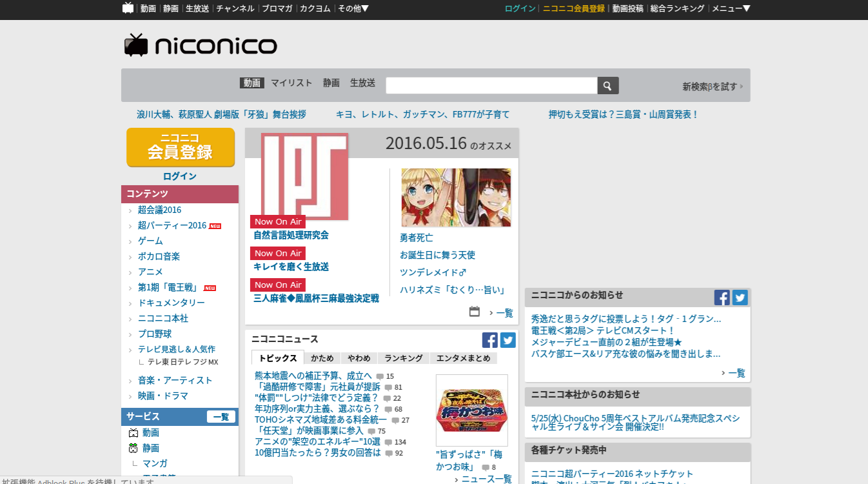Open comments for 熊本地震への補正予算 story
The width and height of the screenshot is (868, 484).
click(385, 376)
